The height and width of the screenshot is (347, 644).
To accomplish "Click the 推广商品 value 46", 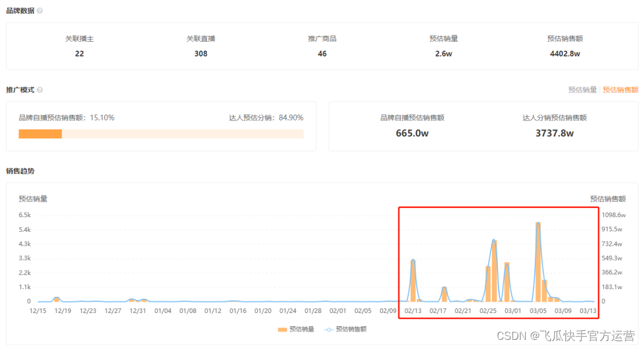I will click(x=322, y=54).
